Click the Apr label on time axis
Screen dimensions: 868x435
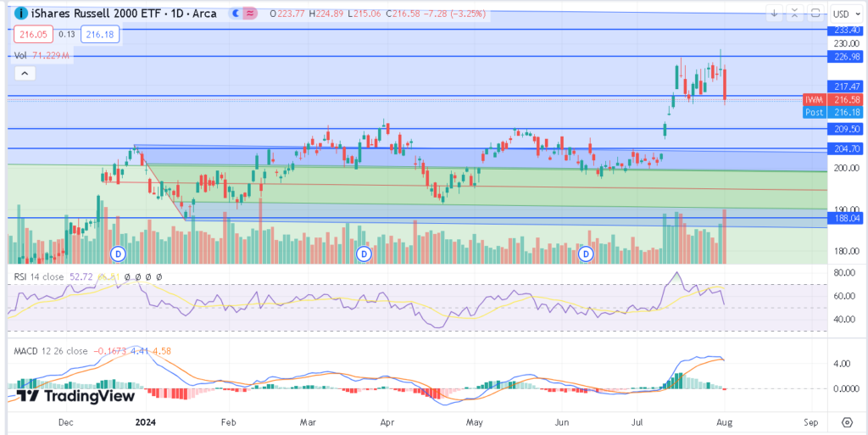(388, 422)
